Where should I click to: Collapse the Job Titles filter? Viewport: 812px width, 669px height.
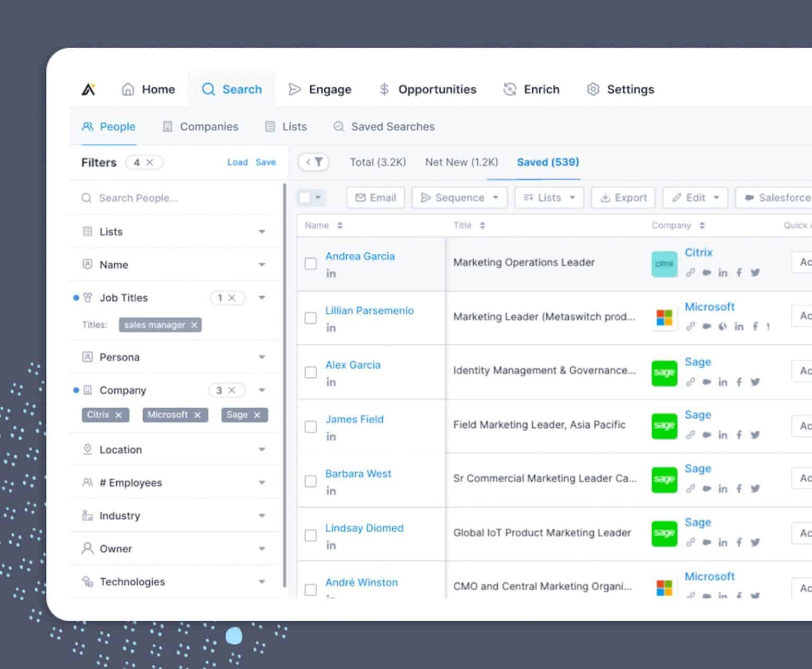point(262,298)
